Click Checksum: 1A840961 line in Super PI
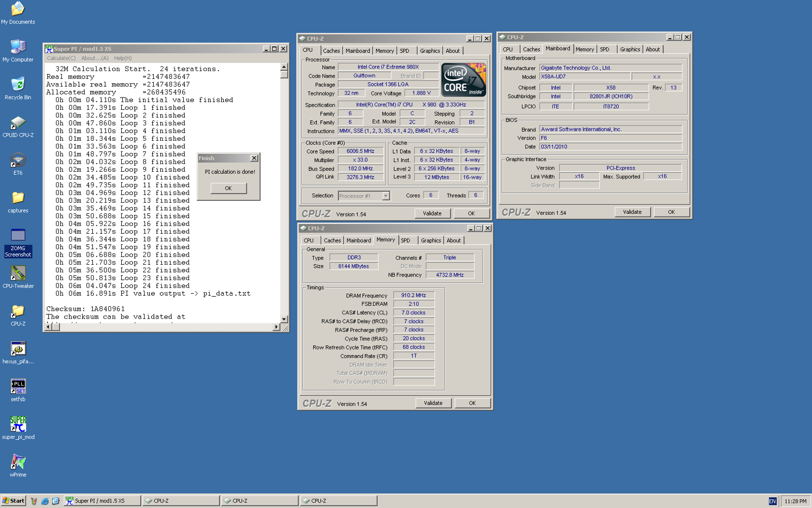The image size is (812, 508). [85, 309]
